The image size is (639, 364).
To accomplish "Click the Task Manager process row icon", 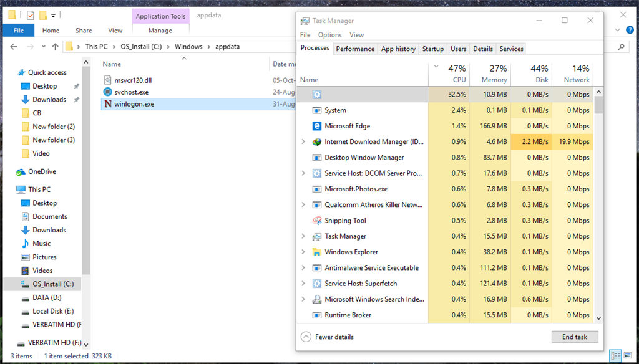I will pos(316,236).
